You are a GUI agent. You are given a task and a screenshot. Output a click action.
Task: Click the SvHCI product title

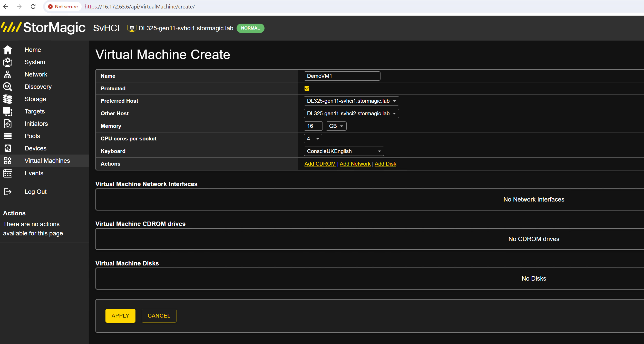point(106,28)
